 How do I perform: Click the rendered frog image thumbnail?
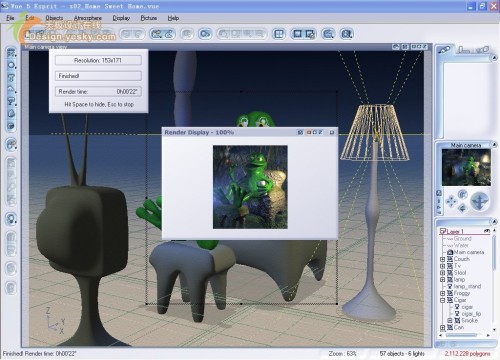click(250, 187)
